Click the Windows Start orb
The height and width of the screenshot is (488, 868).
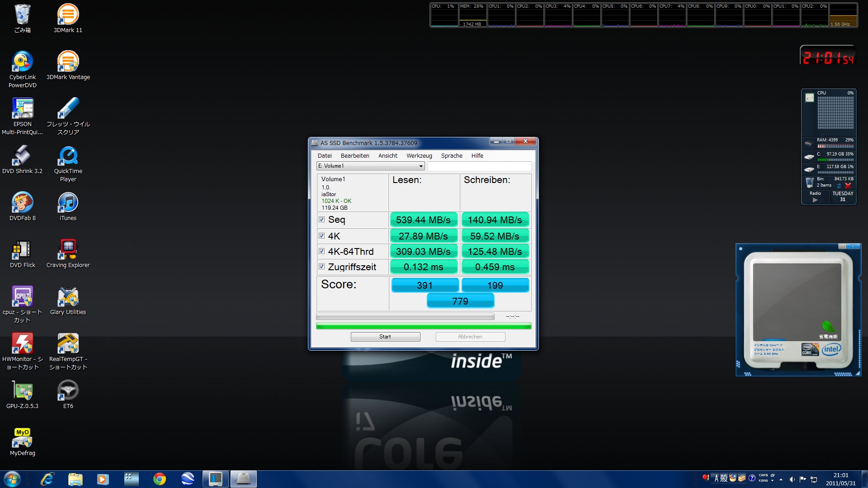point(12,479)
